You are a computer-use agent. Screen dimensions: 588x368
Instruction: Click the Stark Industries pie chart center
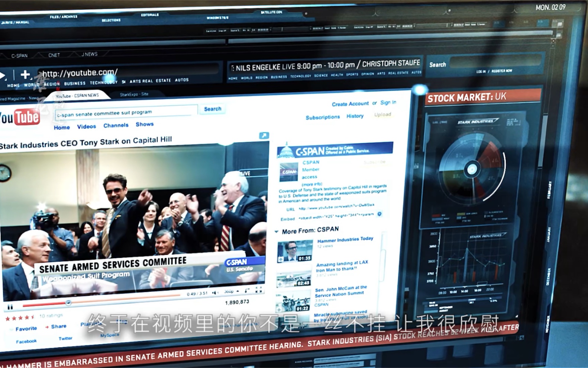point(472,170)
